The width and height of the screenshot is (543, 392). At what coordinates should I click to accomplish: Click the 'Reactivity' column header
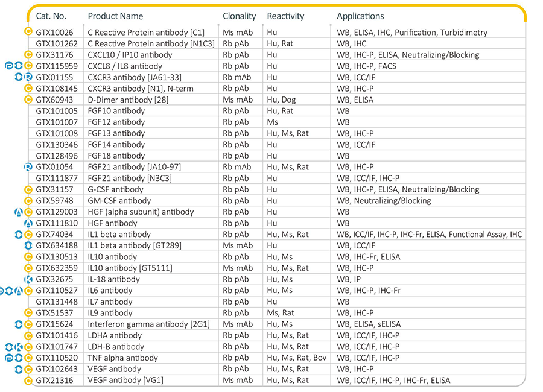(x=285, y=16)
